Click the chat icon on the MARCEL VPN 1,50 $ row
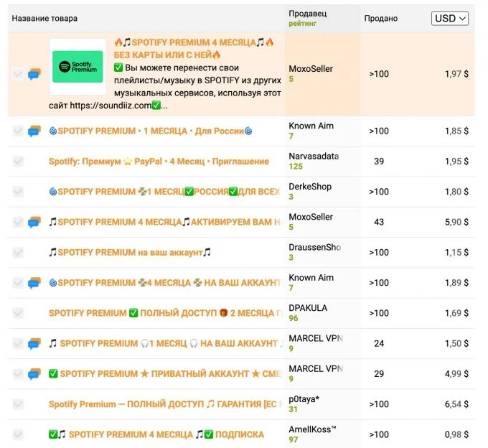The height and width of the screenshot is (448, 488). pos(34,344)
